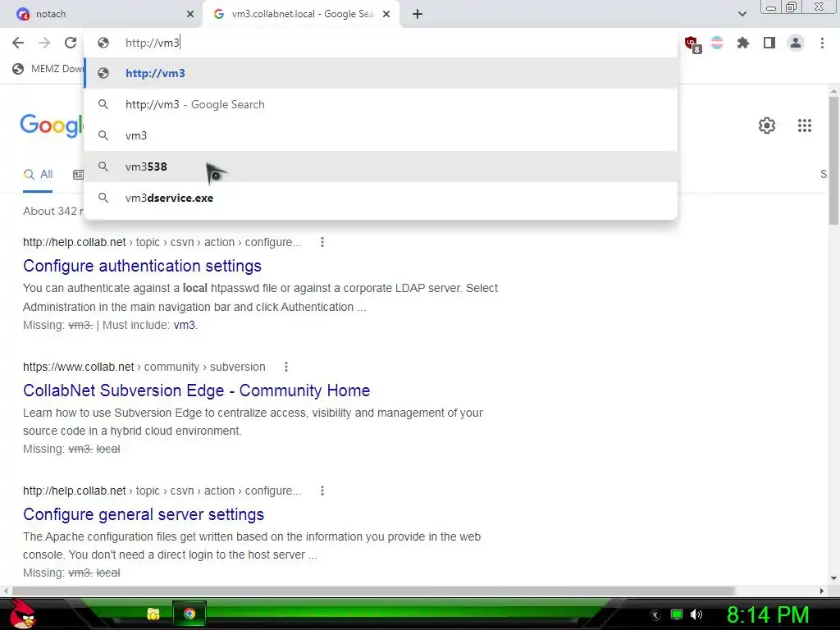Open the Extensions puzzle-piece menu

[743, 43]
